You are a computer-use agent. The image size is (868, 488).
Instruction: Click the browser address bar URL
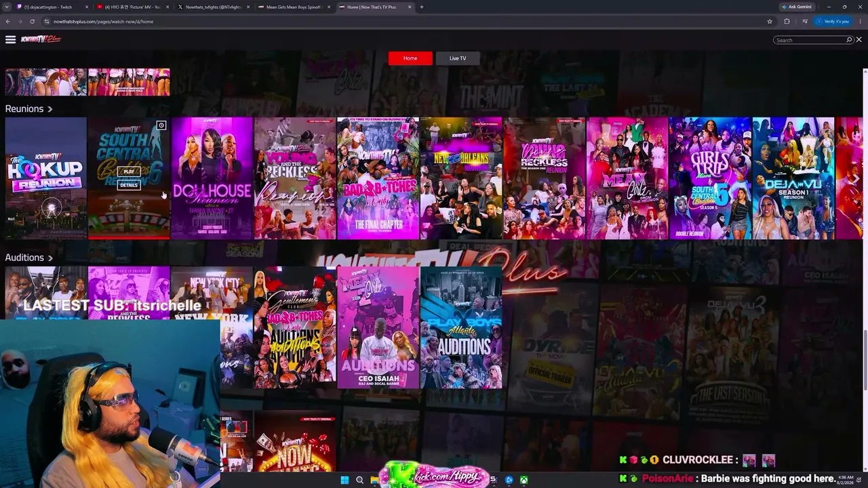click(103, 21)
